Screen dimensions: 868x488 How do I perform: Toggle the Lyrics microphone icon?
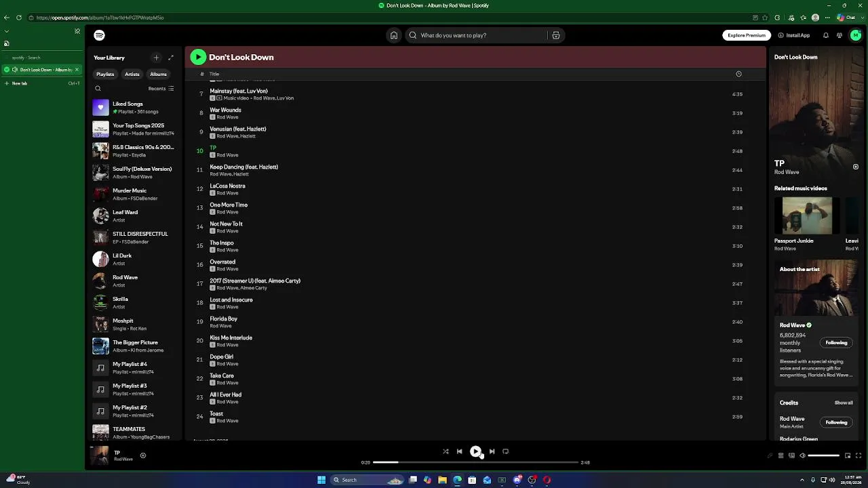pos(770,455)
